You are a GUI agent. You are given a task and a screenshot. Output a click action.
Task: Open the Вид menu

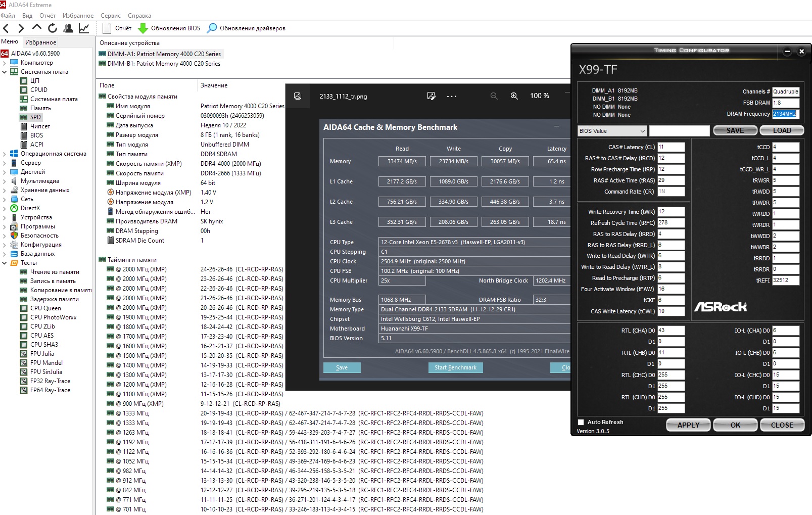click(27, 16)
